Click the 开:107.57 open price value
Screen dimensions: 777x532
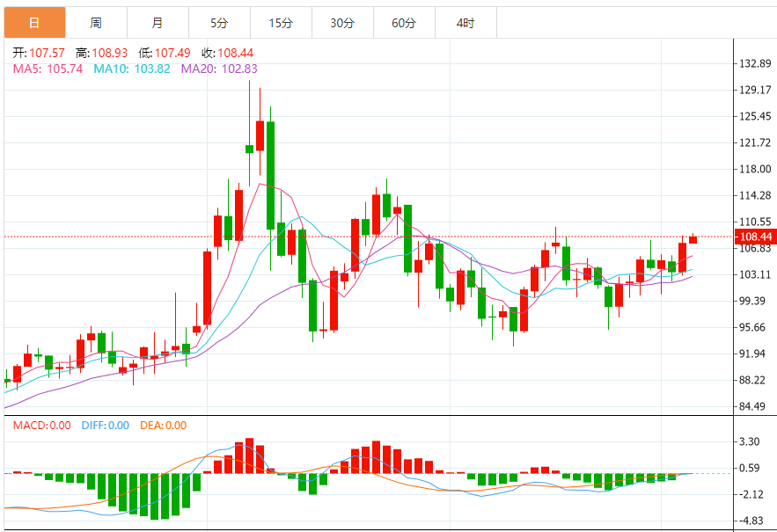pos(39,53)
